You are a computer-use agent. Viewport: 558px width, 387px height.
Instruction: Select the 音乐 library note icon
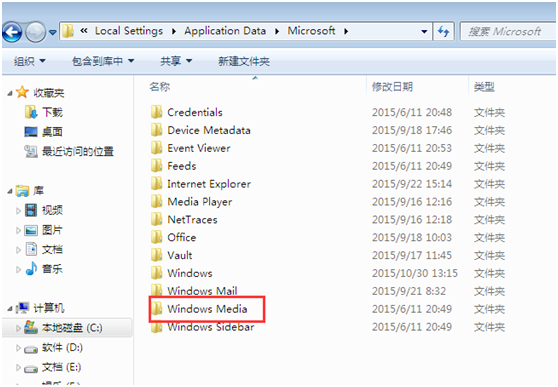[31, 268]
